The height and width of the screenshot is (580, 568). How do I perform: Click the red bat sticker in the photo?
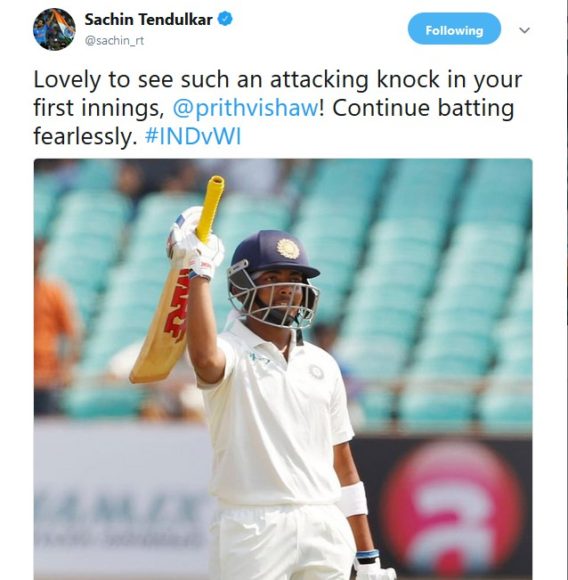[179, 306]
